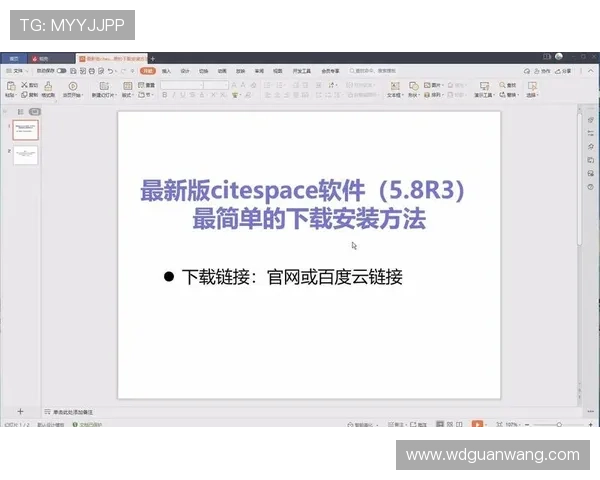Add a slide with the plus button
This screenshot has width=600, height=480.
(x=19, y=411)
